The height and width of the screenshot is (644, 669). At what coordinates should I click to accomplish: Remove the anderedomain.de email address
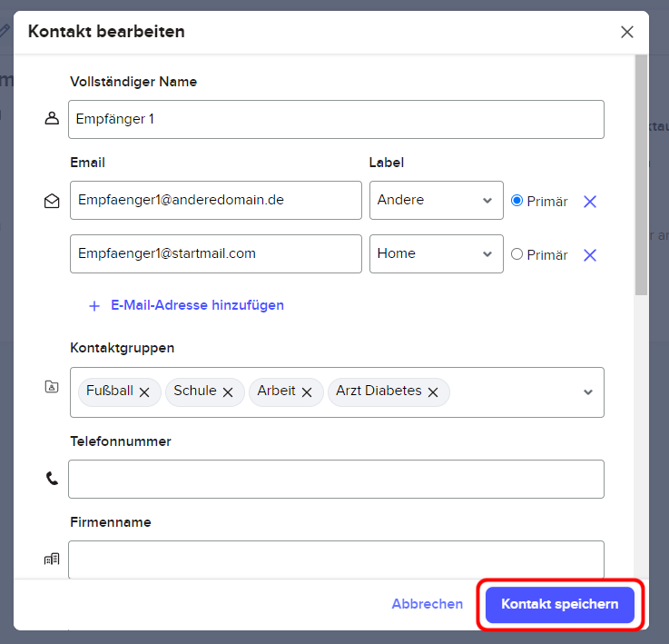click(590, 202)
